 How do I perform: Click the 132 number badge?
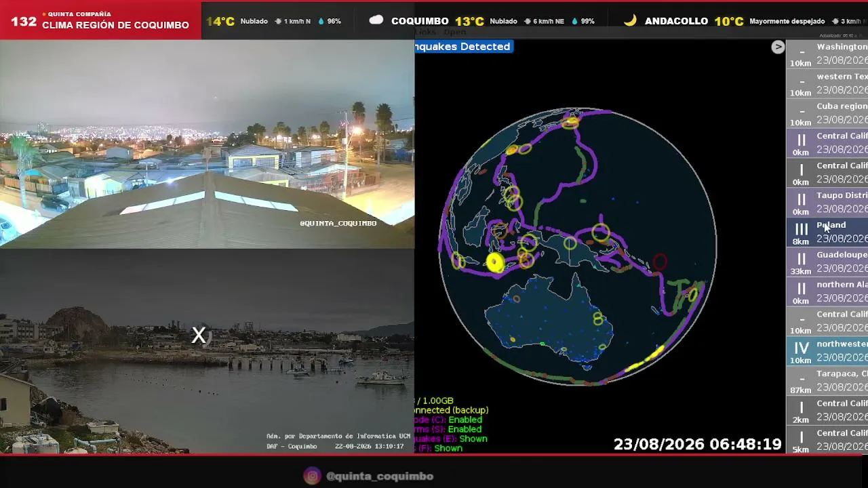(x=24, y=22)
